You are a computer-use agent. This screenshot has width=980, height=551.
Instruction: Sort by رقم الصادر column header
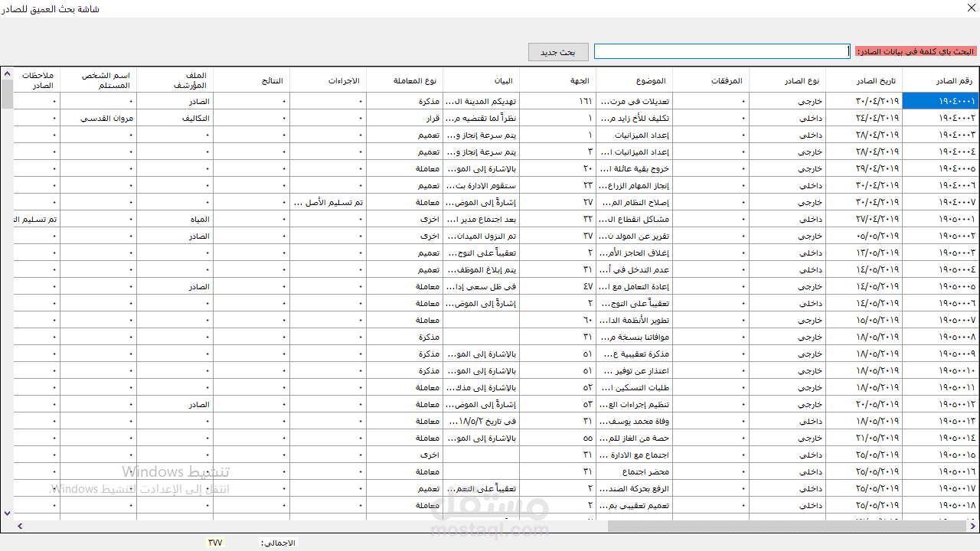[940, 80]
